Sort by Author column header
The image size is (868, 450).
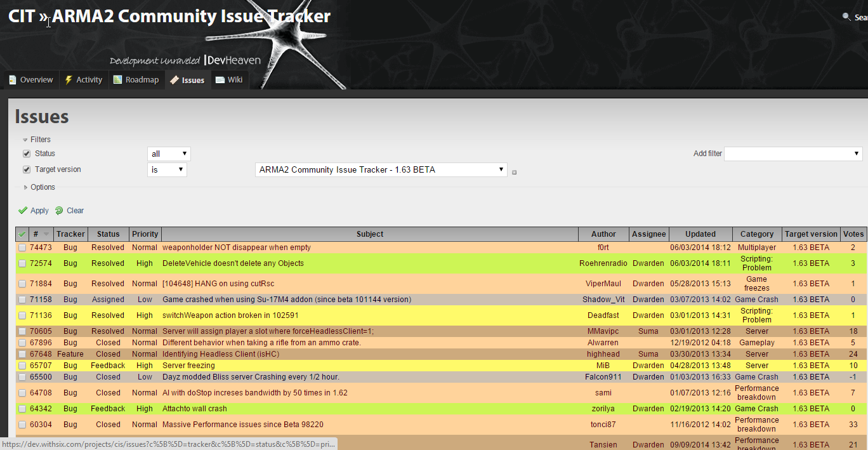coord(603,234)
